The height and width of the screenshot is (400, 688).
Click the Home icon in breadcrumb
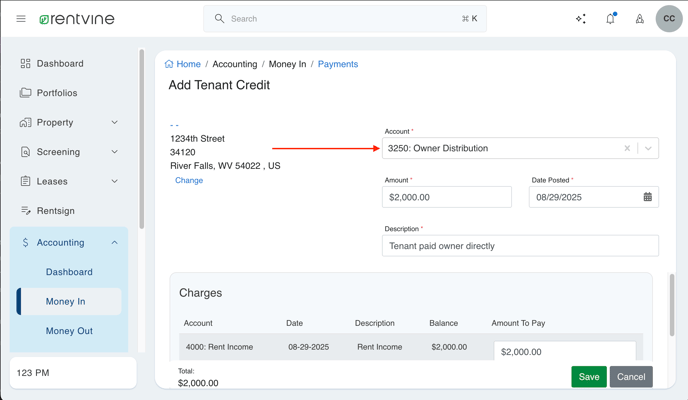pyautogui.click(x=170, y=64)
